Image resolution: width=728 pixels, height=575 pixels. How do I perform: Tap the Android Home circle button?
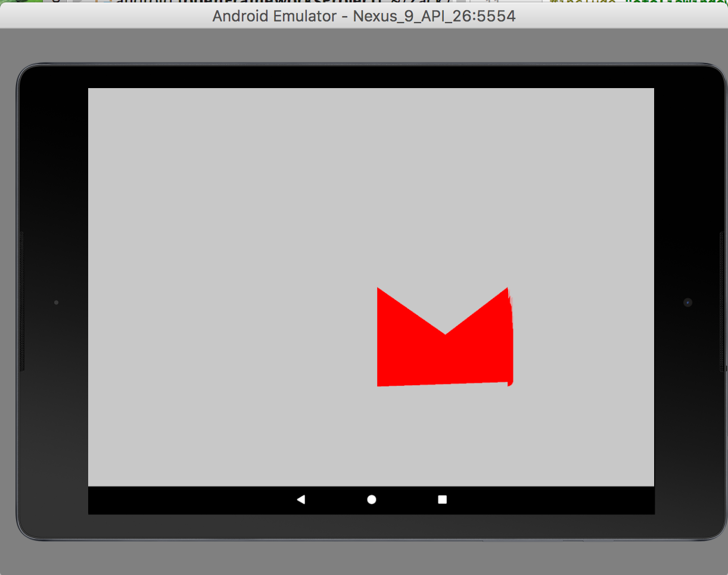pos(372,499)
